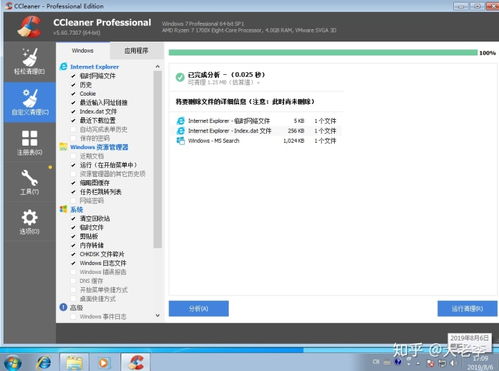
Task: Click the title bar CCleaner app icon
Action: tap(9, 6)
